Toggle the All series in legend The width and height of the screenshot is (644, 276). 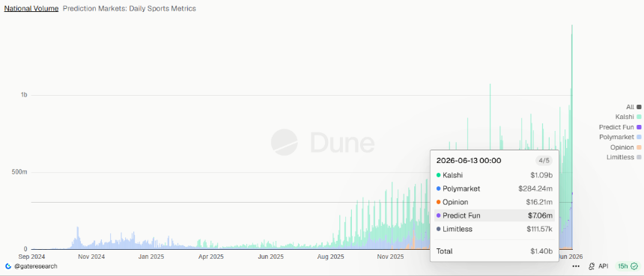pos(634,107)
